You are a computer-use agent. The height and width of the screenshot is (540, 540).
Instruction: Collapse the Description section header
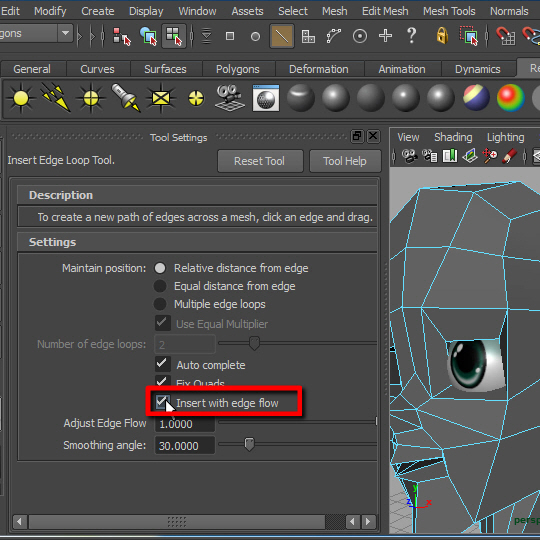pos(197,195)
